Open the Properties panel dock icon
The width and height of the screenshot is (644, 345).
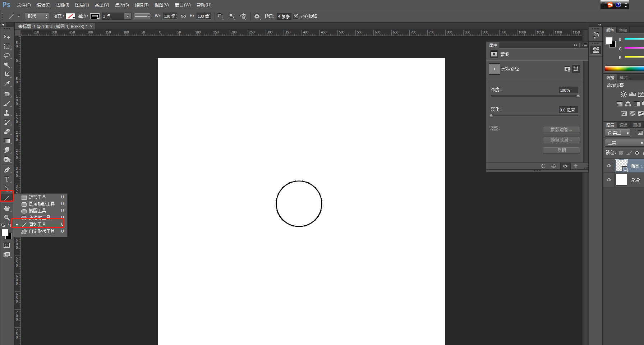coord(596,50)
